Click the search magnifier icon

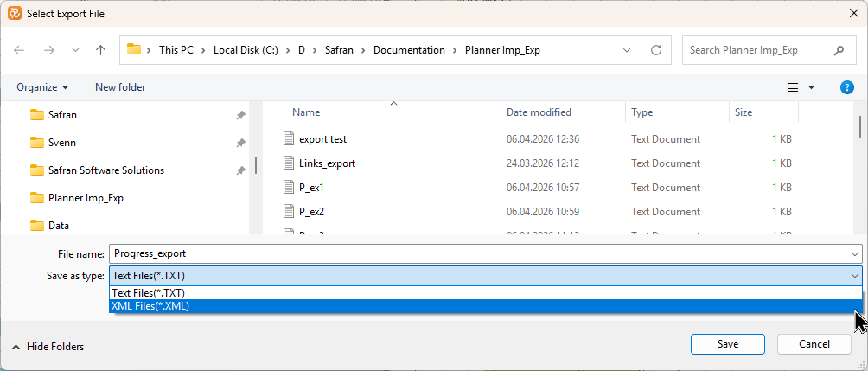click(x=839, y=50)
